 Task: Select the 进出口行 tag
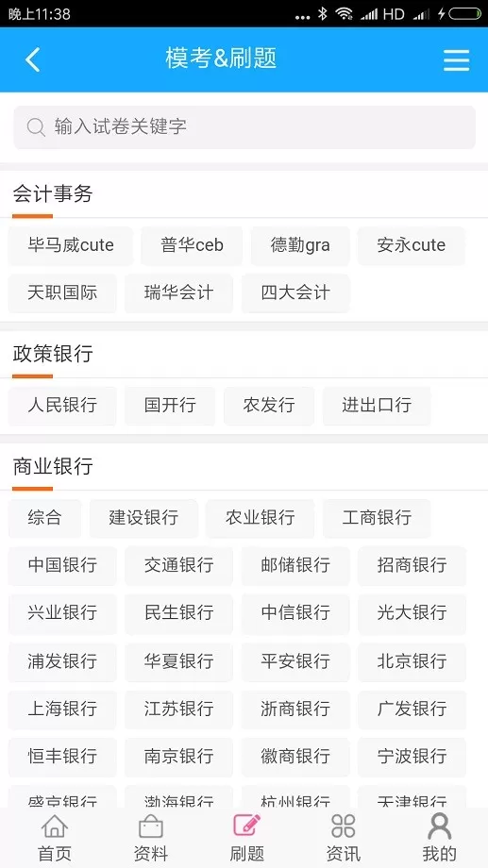tap(376, 405)
